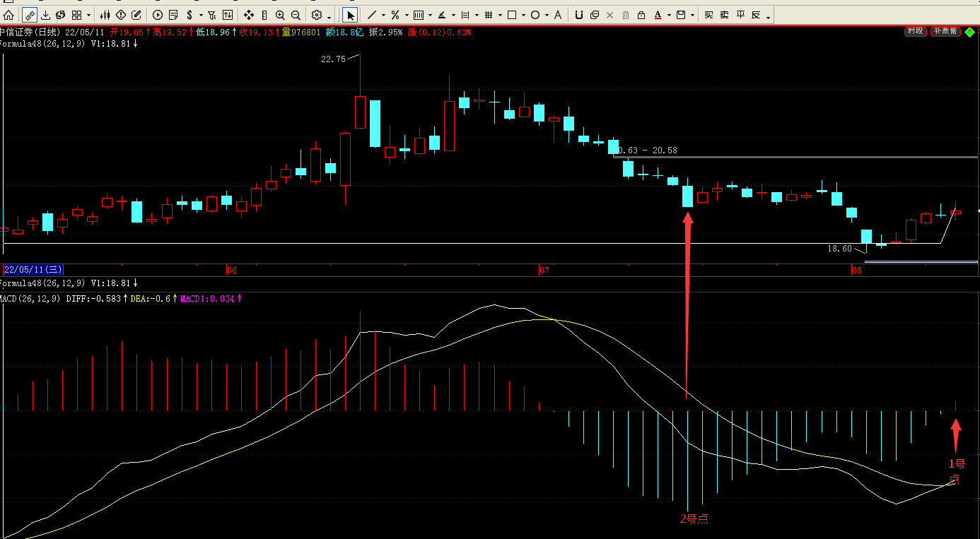980x539 pixels.
Task: Click the 买 buy button
Action: coord(708,15)
